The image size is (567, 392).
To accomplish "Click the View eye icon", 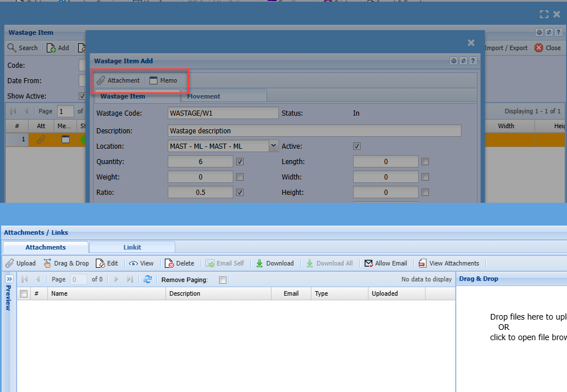I will point(133,263).
